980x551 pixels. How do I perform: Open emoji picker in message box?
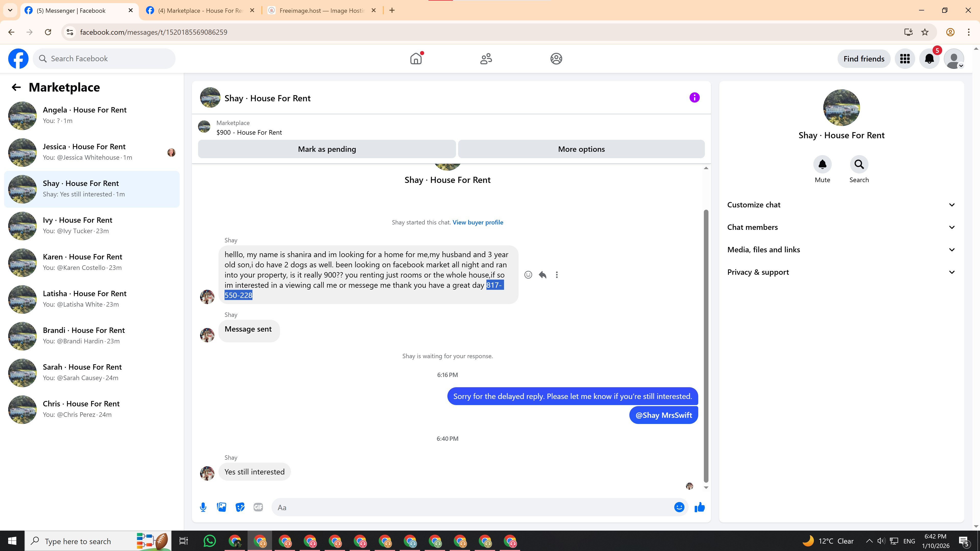coord(679,507)
